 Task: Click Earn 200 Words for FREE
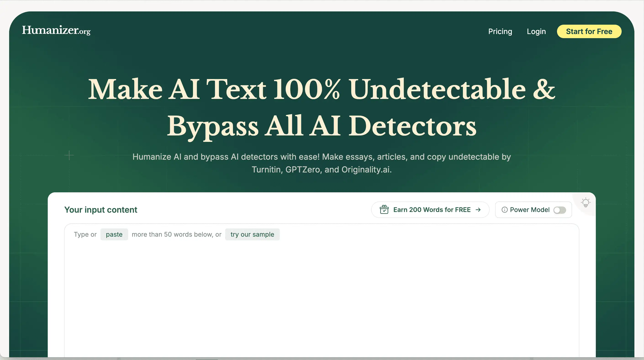432,209
